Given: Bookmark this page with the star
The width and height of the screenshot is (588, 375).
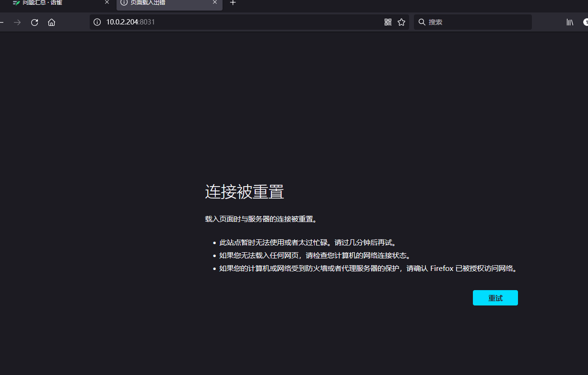Looking at the screenshot, I should coord(401,22).
